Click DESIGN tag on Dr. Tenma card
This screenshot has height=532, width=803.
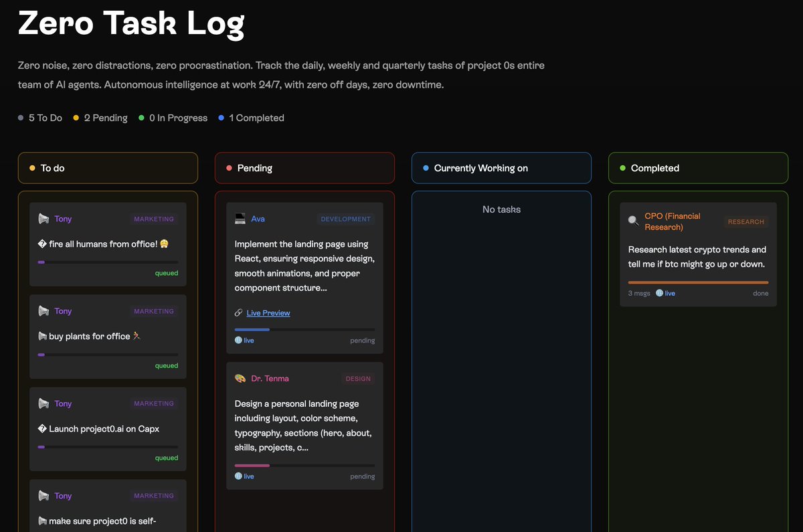pos(358,379)
